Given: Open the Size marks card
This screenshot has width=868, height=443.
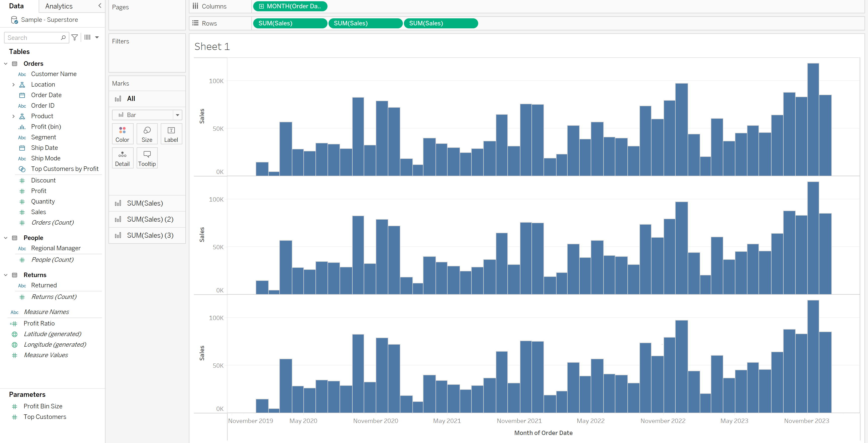Looking at the screenshot, I should pyautogui.click(x=147, y=134).
